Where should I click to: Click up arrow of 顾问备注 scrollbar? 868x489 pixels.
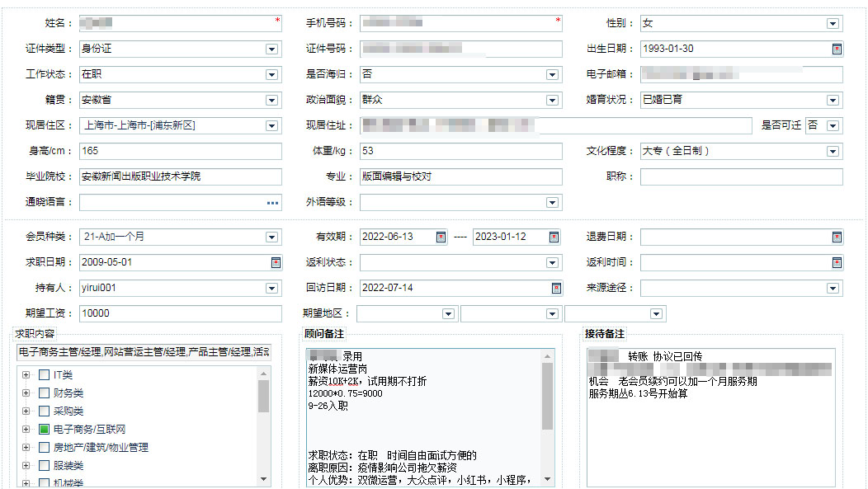[548, 356]
